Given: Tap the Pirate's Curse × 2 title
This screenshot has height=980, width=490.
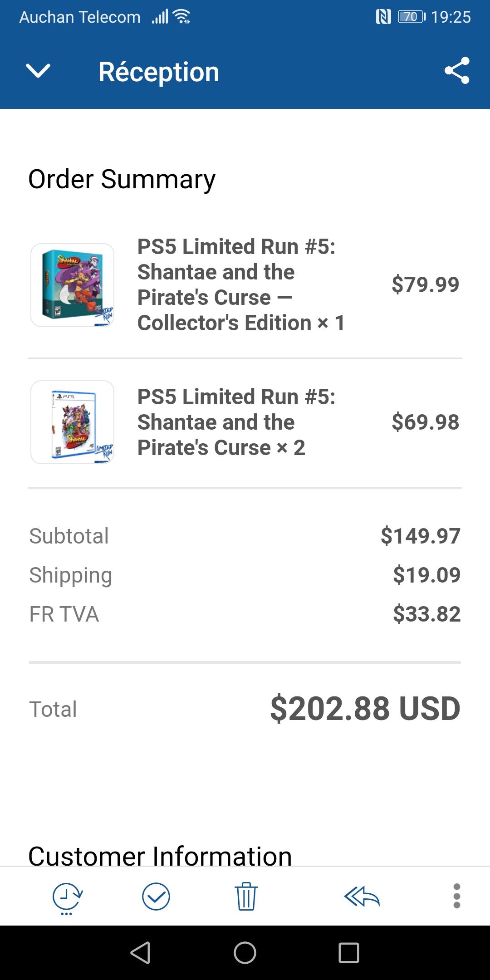Looking at the screenshot, I should click(236, 422).
